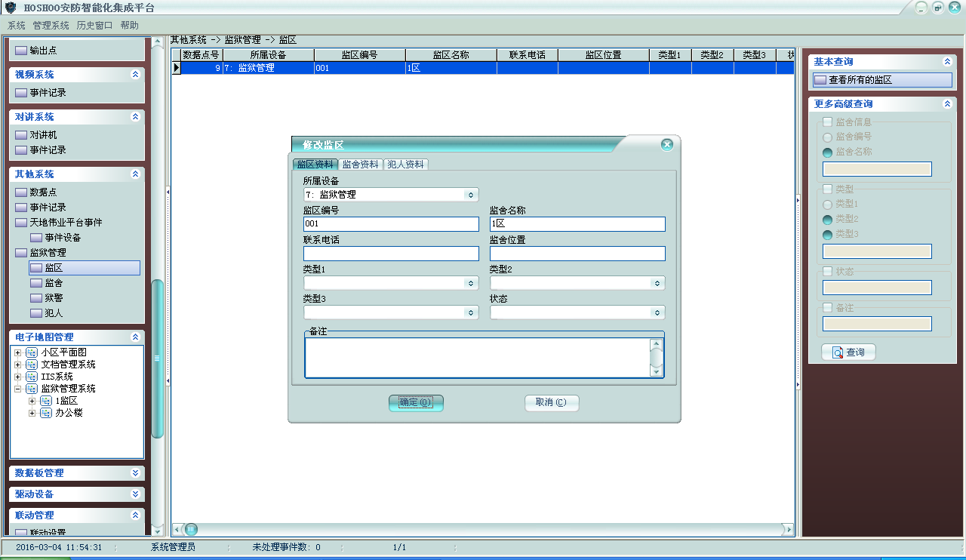Image resolution: width=966 pixels, height=560 pixels.
Task: Go to the 狱警 sidebar item
Action: [54, 298]
